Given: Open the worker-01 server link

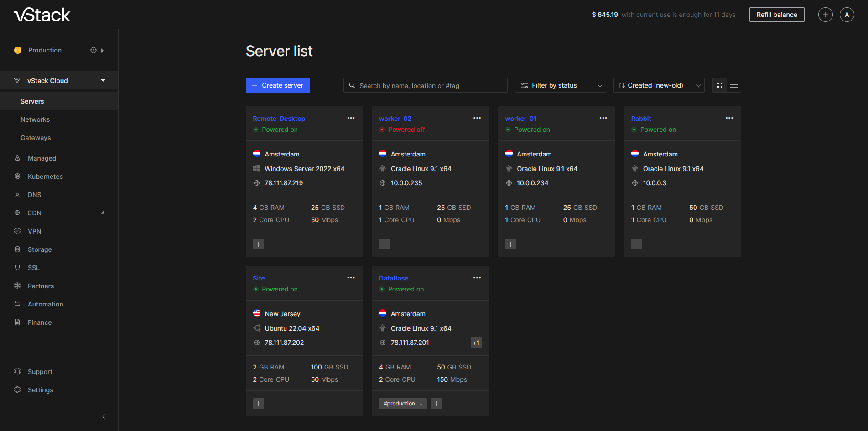Looking at the screenshot, I should 521,119.
